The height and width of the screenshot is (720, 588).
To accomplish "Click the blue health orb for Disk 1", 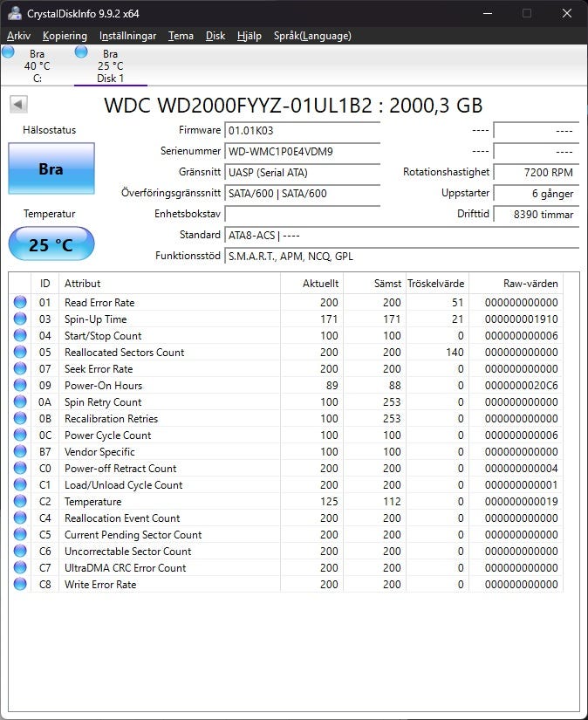I will (x=81, y=51).
